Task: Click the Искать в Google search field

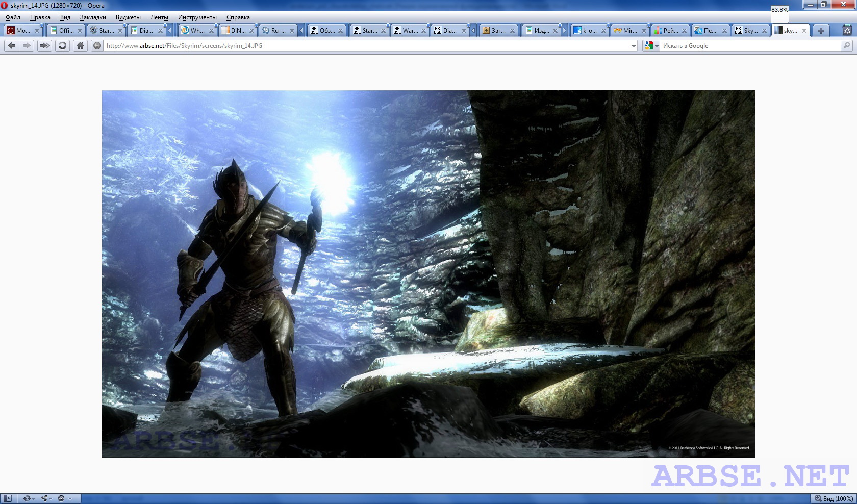Action: pos(750,46)
